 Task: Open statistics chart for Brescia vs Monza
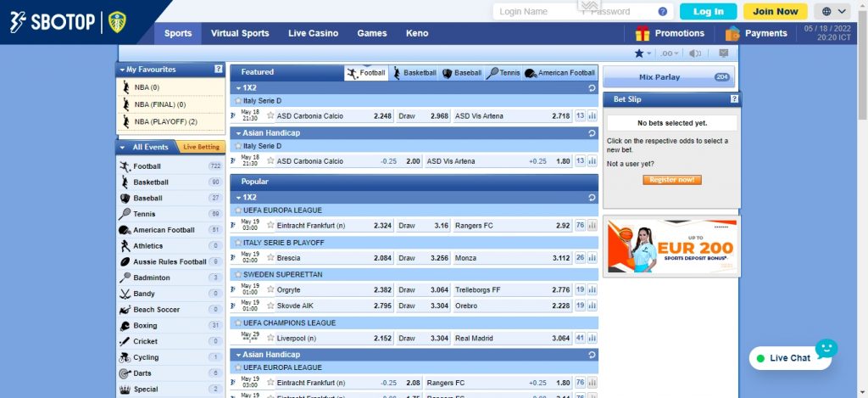[593, 258]
